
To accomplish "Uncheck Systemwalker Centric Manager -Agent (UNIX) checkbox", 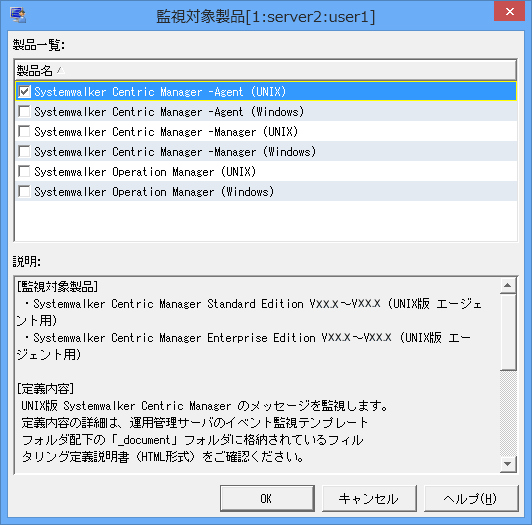I will [x=24, y=91].
